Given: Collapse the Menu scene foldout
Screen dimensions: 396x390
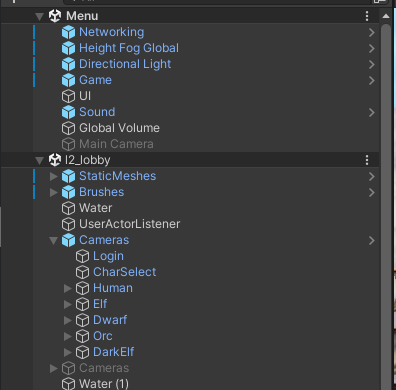Looking at the screenshot, I should 40,16.
